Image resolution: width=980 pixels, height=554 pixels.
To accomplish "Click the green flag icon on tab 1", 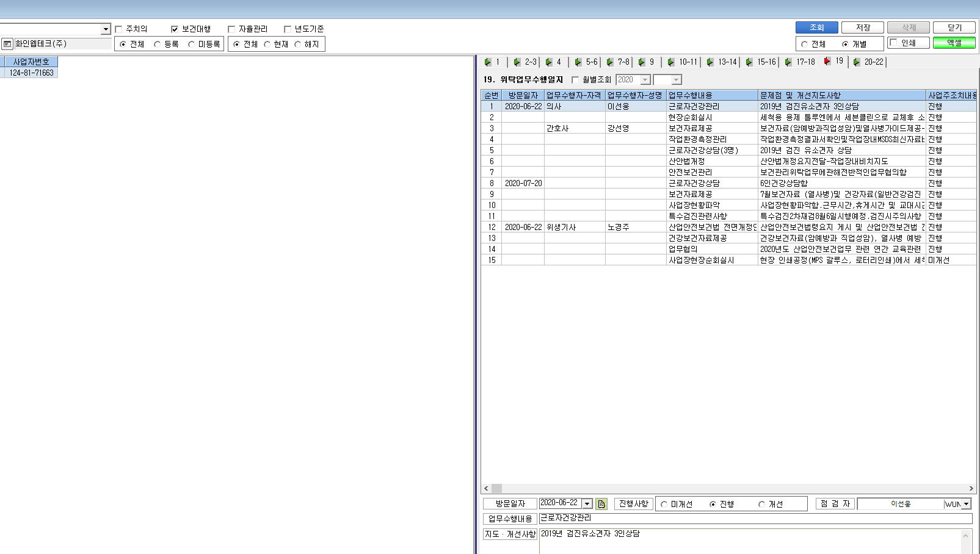I will [488, 62].
